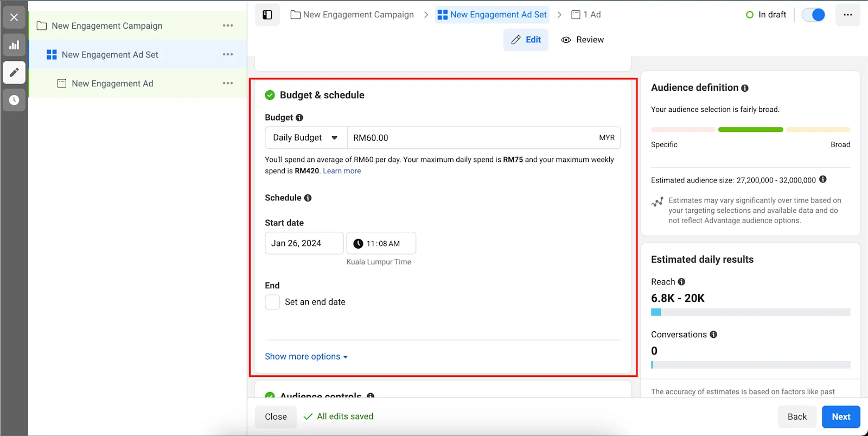Screen dimensions: 868x436
Task: Click the Schedule info icon
Action: [x=308, y=198]
